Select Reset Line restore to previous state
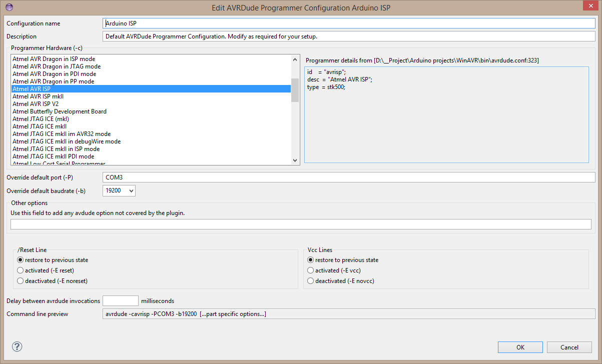Image resolution: width=602 pixels, height=364 pixels. (21, 260)
